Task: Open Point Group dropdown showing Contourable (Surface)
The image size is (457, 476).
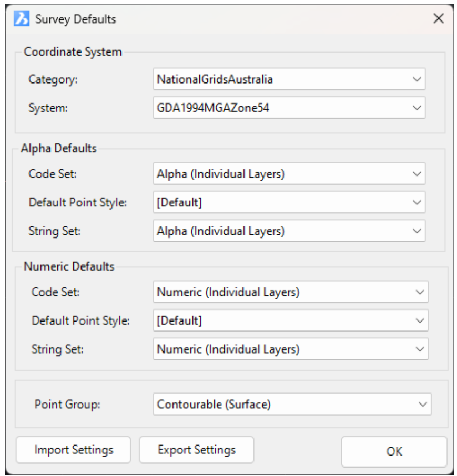Action: pyautogui.click(x=292, y=405)
